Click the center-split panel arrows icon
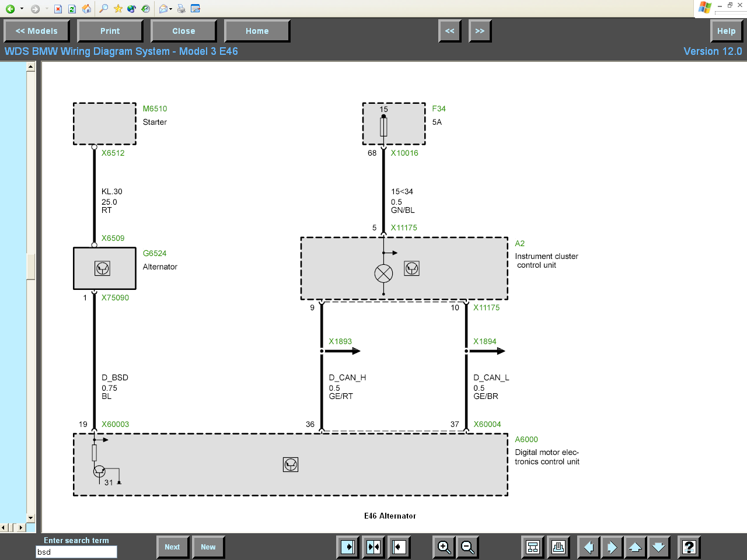Screen dimensions: 747x560 coord(373,547)
